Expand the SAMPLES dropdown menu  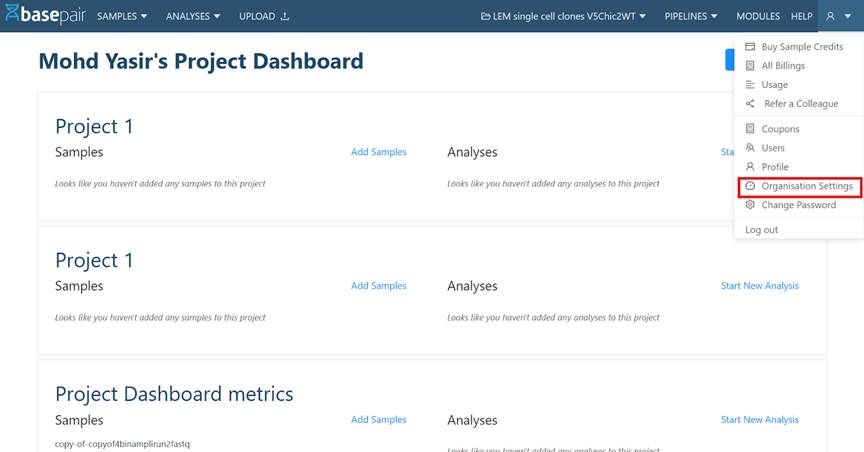[122, 17]
